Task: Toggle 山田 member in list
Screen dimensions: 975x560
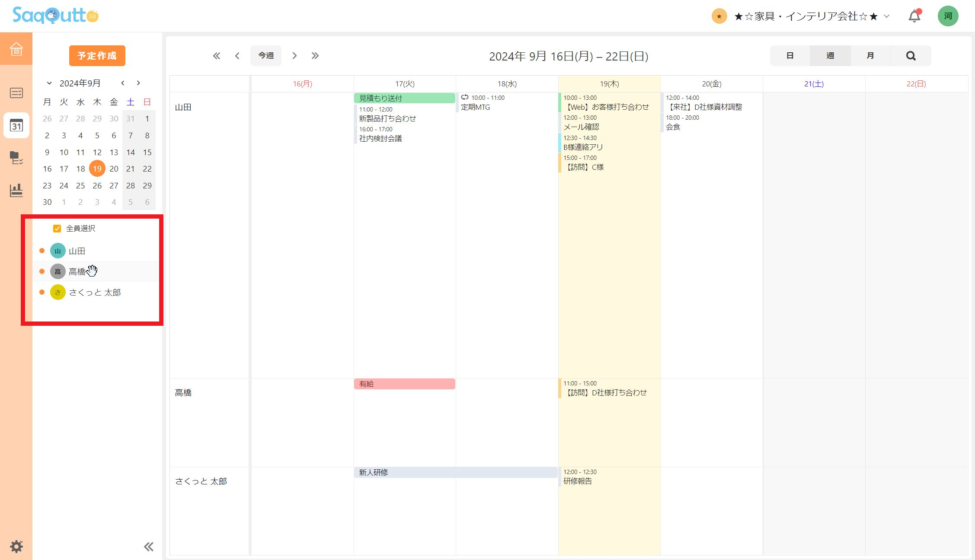Action: click(77, 251)
